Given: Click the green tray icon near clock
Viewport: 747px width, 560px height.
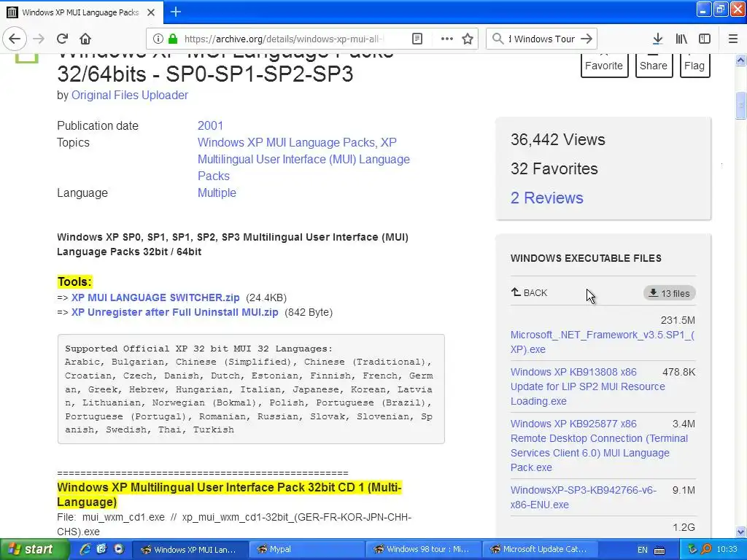Looking at the screenshot, I should 692,550.
